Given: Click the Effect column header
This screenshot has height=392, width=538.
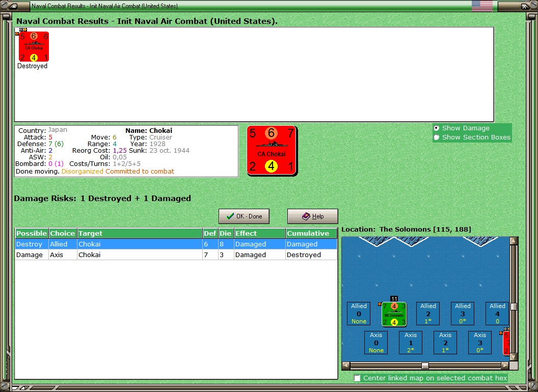Looking at the screenshot, I should coord(259,233).
